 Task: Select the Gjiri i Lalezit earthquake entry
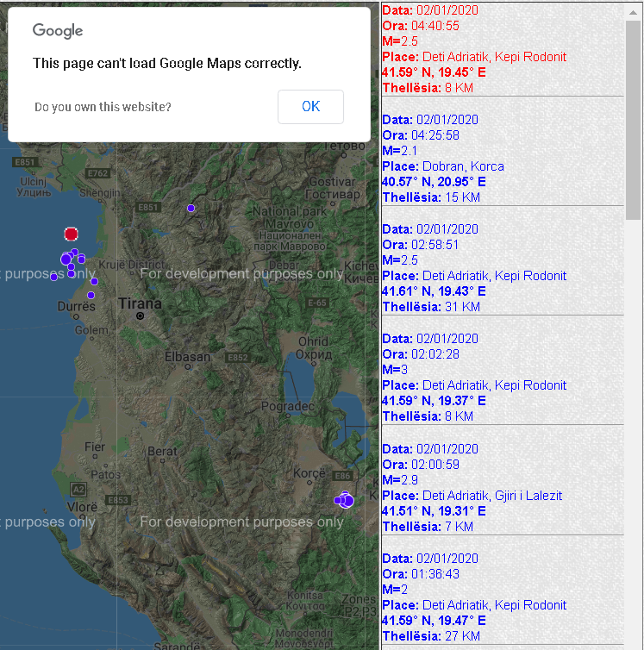pos(503,488)
